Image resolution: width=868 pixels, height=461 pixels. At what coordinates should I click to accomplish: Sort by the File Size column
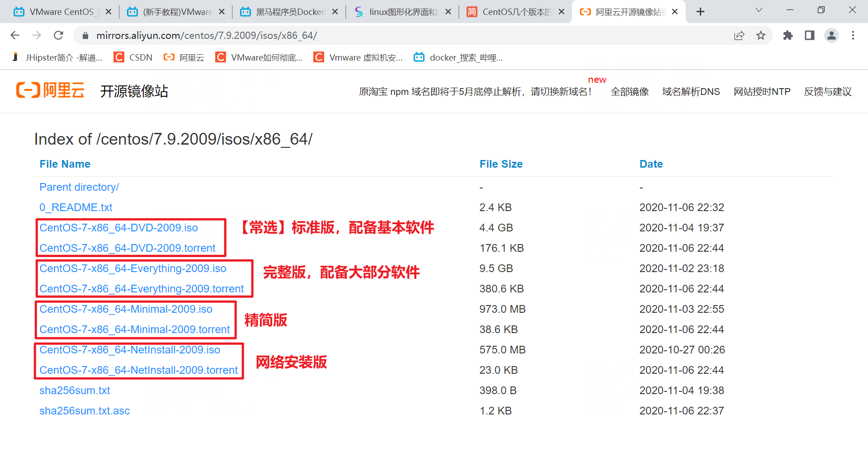pos(501,164)
